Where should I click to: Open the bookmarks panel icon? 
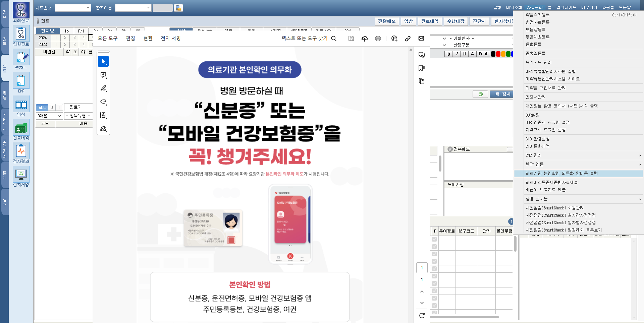[x=422, y=68]
